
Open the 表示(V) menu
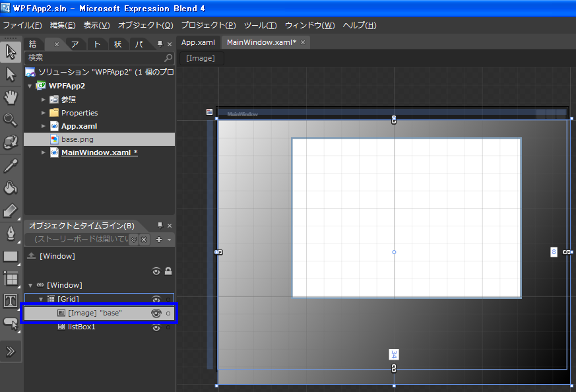pos(96,25)
